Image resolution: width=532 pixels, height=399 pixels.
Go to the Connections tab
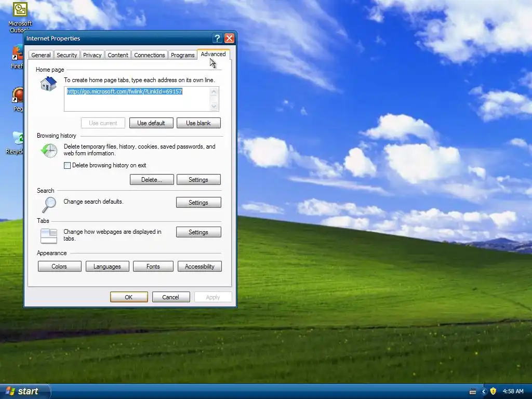[149, 55]
